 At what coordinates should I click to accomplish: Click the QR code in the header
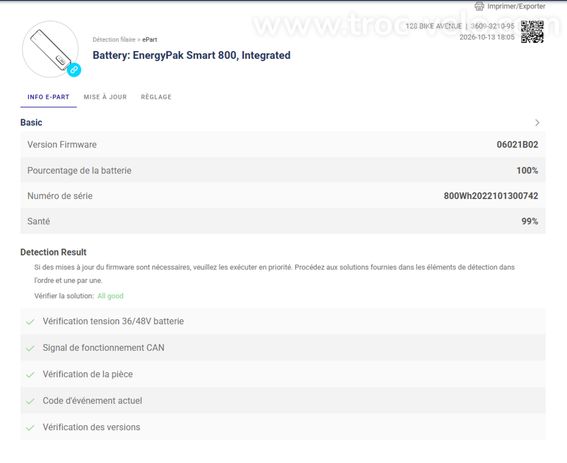pos(532,31)
